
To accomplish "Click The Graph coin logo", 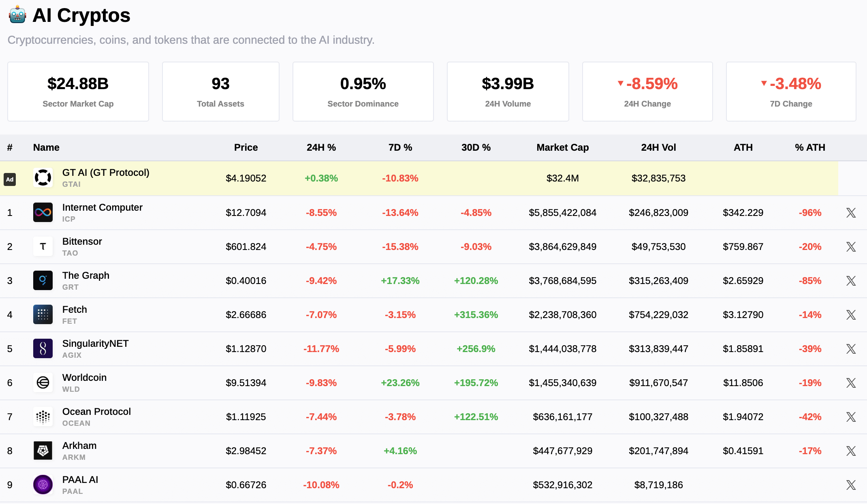I will pyautogui.click(x=43, y=280).
